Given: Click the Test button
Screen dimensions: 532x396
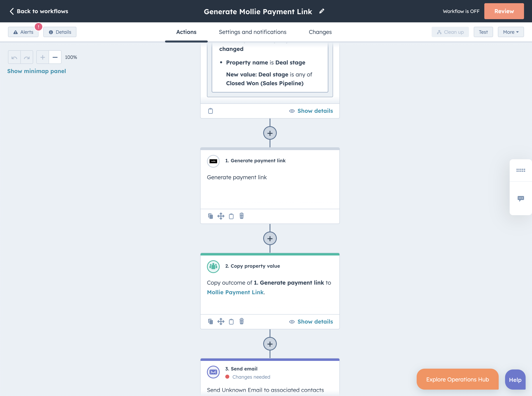Looking at the screenshot, I should pos(483,32).
